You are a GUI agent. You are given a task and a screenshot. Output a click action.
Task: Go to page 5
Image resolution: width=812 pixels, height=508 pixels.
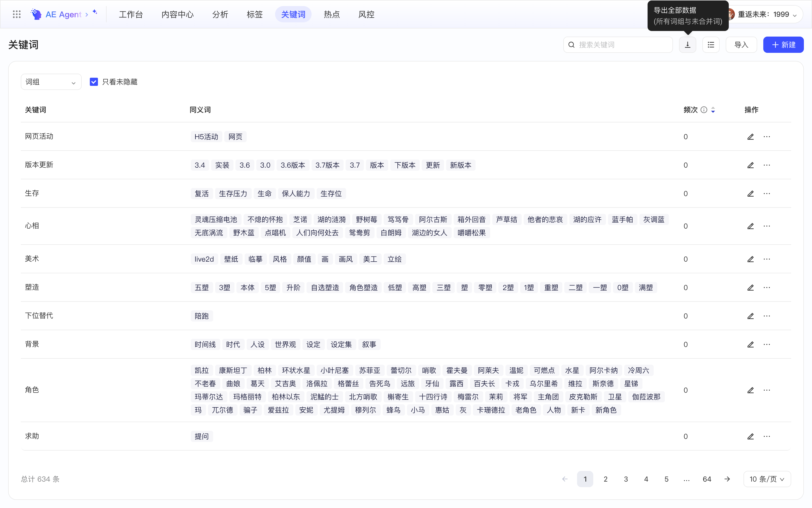(x=666, y=479)
